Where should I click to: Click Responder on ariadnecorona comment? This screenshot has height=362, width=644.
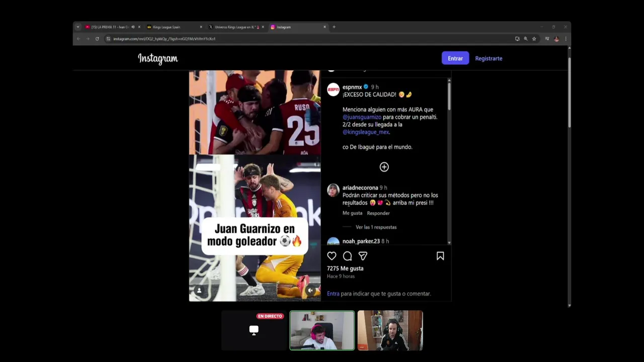(x=378, y=213)
